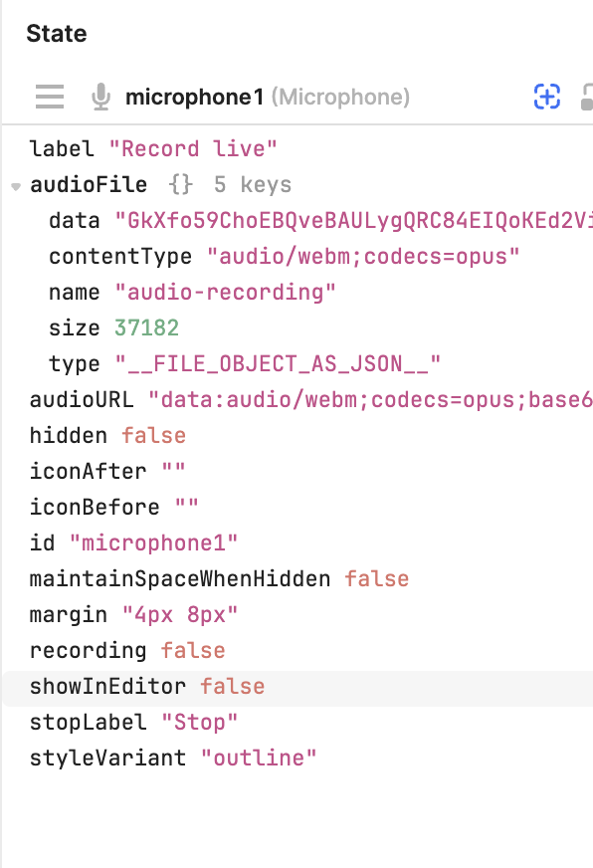Screen dimensions: 593x868
Task: Select the size value 37182
Action: [147, 327]
